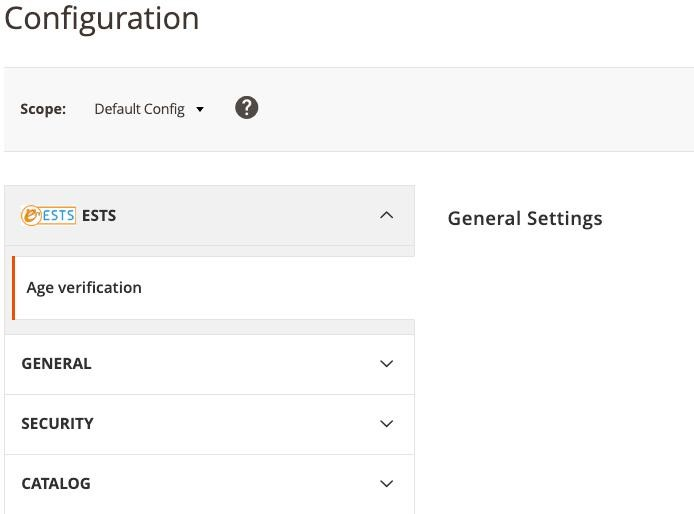The image size is (694, 514).
Task: Click the small triangle arrow beside Default Config
Action: point(200,109)
